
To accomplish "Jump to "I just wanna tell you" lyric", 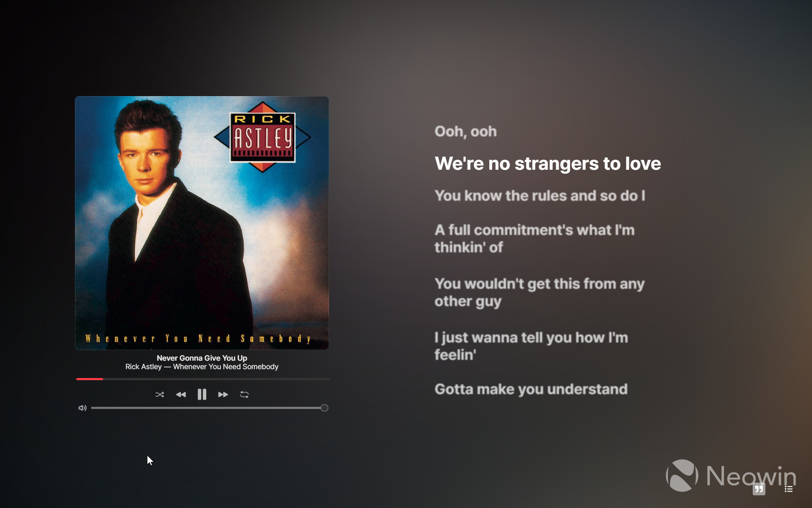I will point(531,346).
